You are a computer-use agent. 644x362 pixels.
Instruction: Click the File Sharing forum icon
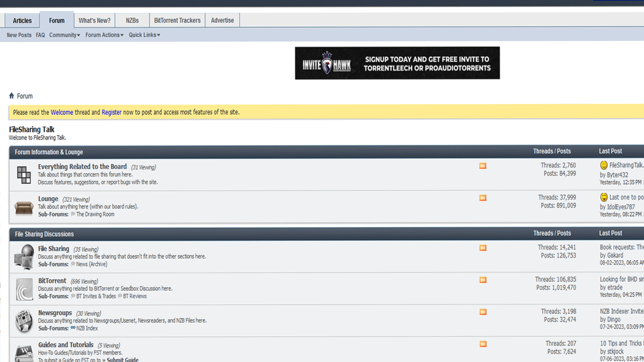click(24, 257)
